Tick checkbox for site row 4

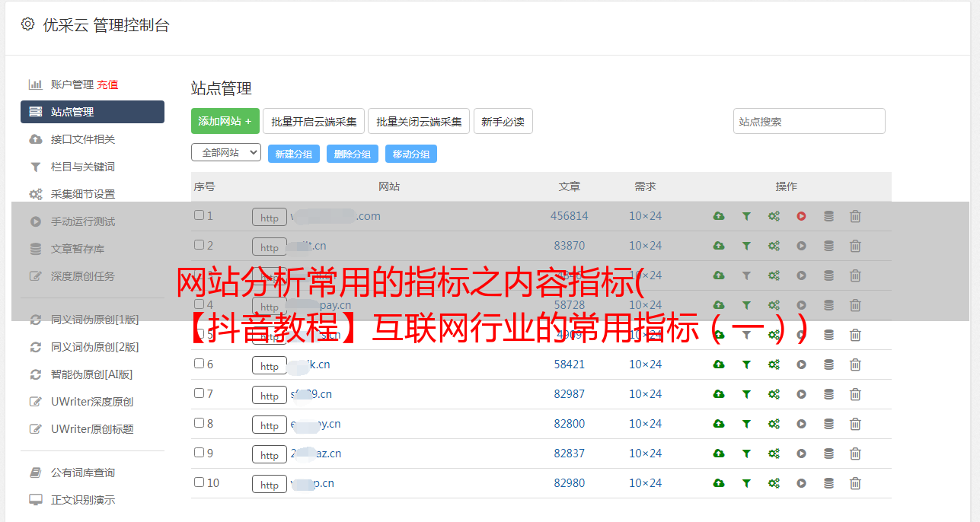[x=199, y=304]
